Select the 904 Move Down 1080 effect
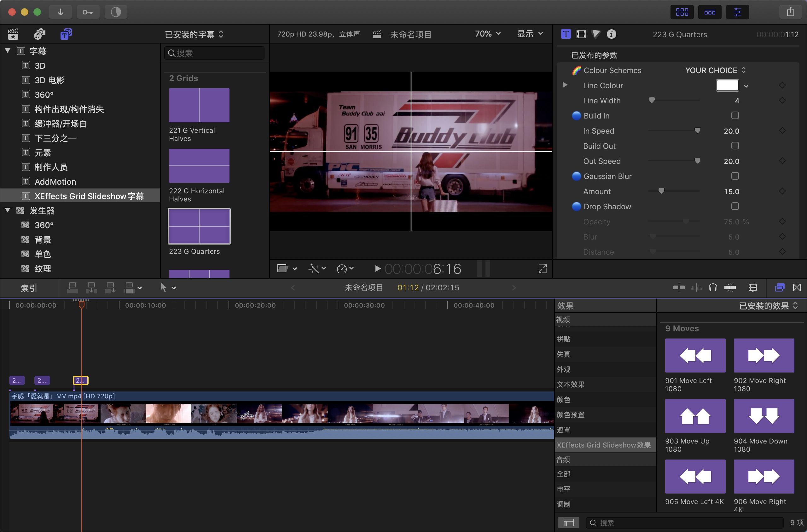This screenshot has height=532, width=807. tap(764, 416)
